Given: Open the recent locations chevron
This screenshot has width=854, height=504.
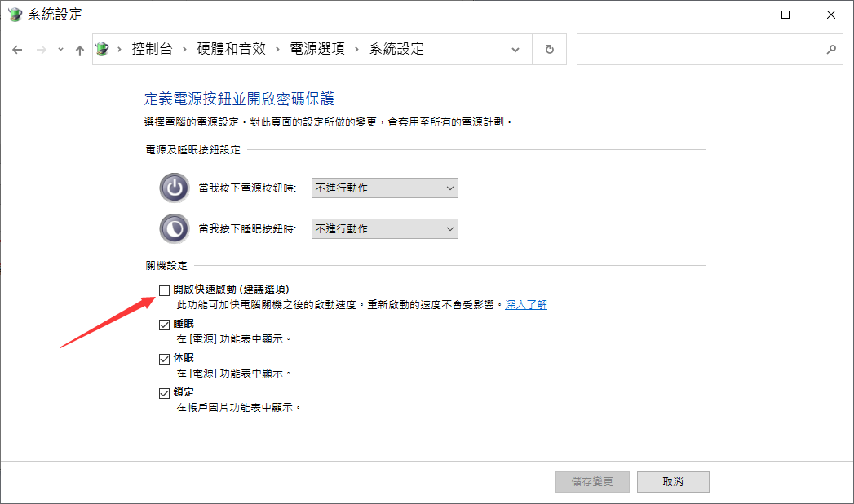Looking at the screenshot, I should [x=60, y=50].
